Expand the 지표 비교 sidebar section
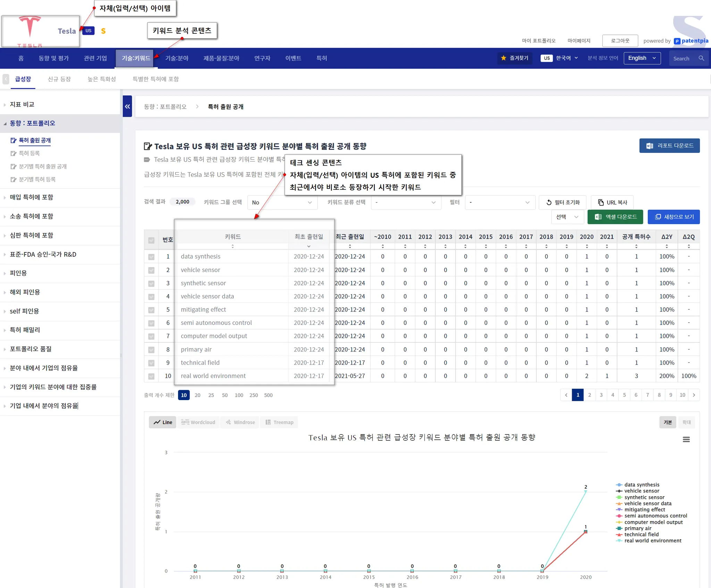 [22, 105]
